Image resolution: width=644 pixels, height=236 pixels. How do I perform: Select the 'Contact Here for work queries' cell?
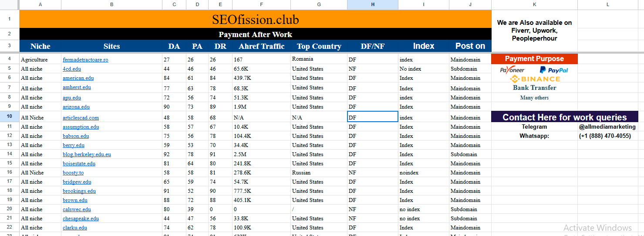[564, 117]
